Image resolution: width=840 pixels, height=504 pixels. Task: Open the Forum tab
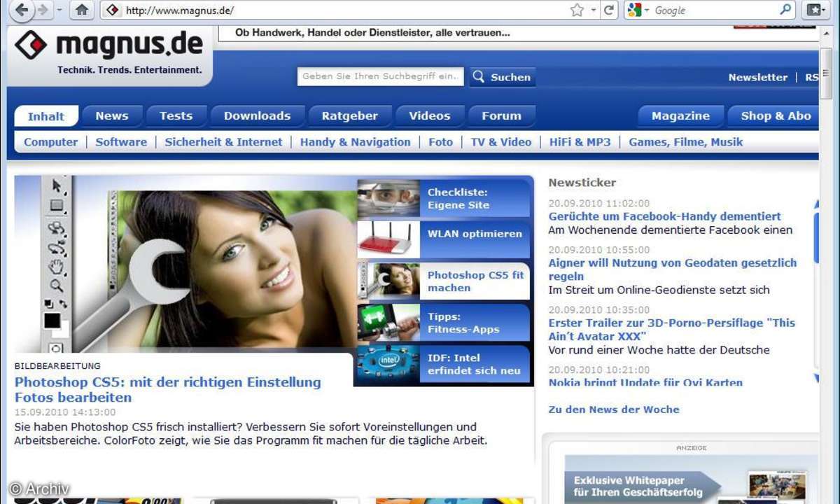pos(501,115)
